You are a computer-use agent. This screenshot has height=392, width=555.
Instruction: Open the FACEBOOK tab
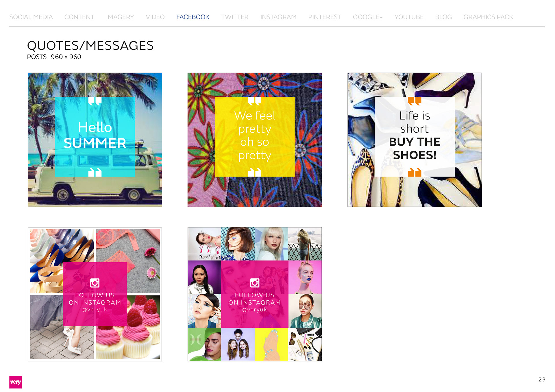[x=193, y=17]
